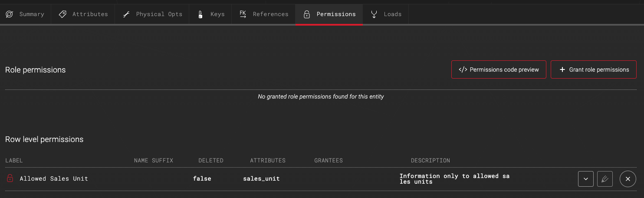This screenshot has height=198, width=644.
Task: Expand the Allowed Sales Unit row chevron
Action: point(586,179)
